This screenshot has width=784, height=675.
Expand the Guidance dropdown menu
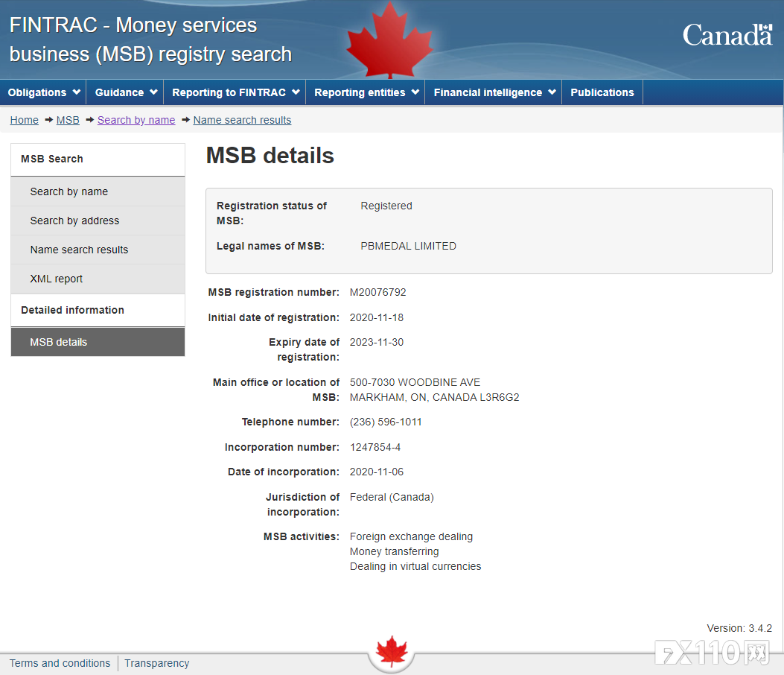125,92
